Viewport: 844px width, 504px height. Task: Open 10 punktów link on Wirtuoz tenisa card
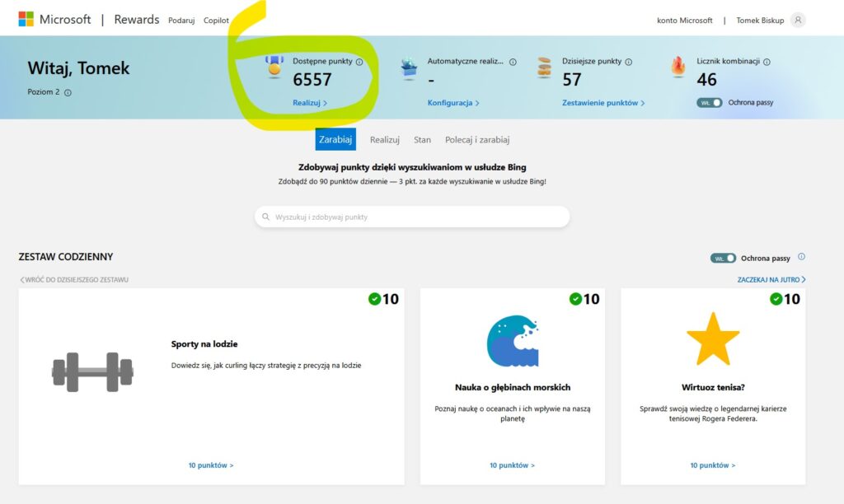[x=713, y=465]
